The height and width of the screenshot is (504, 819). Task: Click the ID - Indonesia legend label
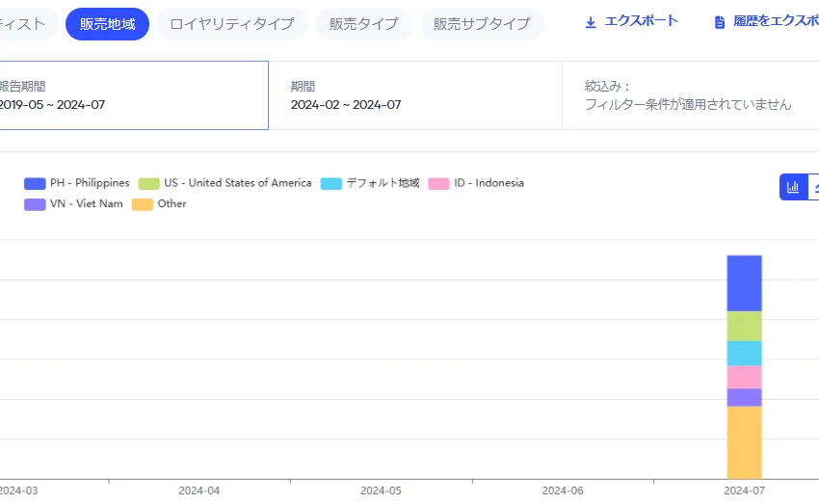(489, 183)
